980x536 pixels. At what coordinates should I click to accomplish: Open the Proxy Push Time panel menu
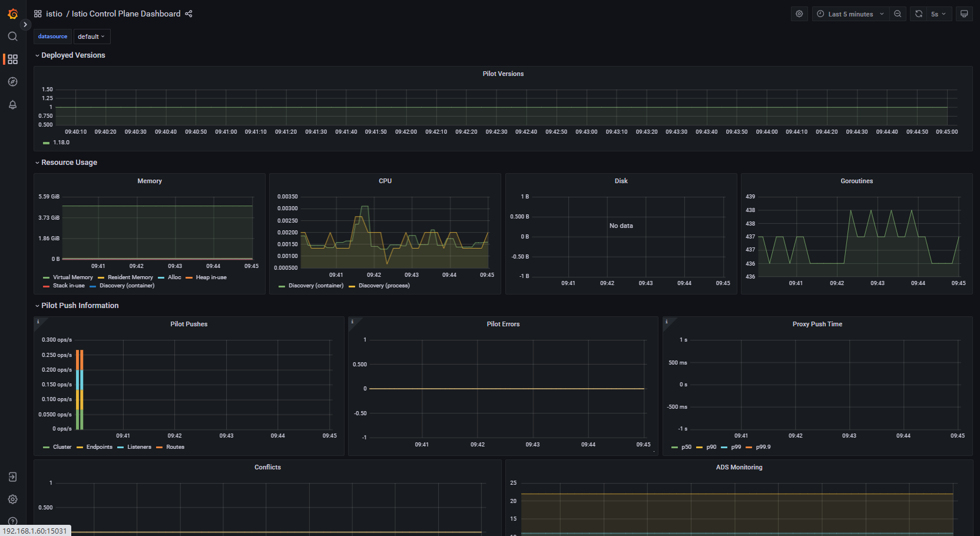817,324
